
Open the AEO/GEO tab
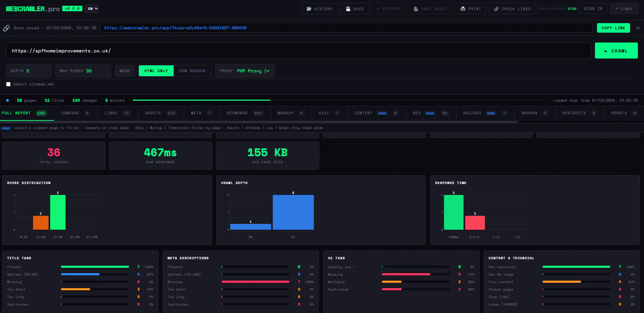(x=485, y=113)
